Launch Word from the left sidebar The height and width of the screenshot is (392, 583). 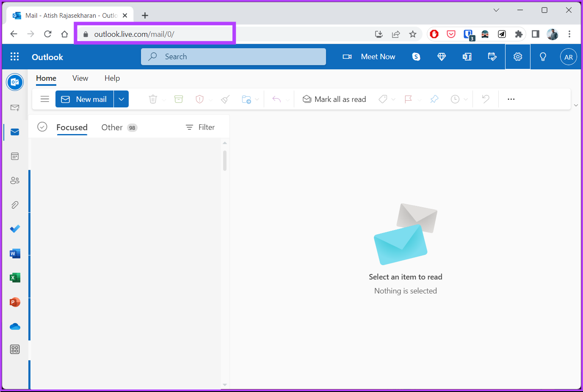coord(15,253)
